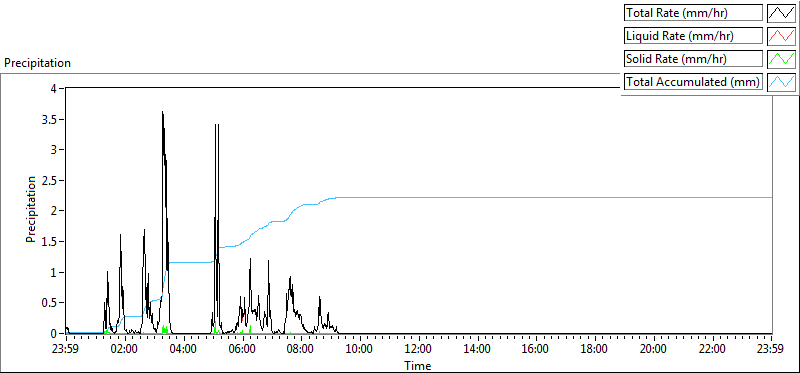Image resolution: width=800 pixels, height=373 pixels.
Task: Click the 04:00 time tick label
Action: click(183, 349)
